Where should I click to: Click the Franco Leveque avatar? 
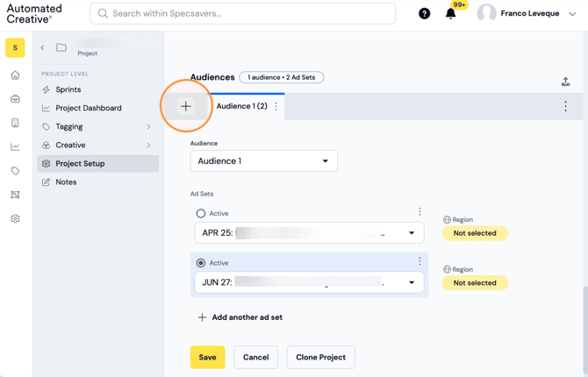[x=486, y=13]
